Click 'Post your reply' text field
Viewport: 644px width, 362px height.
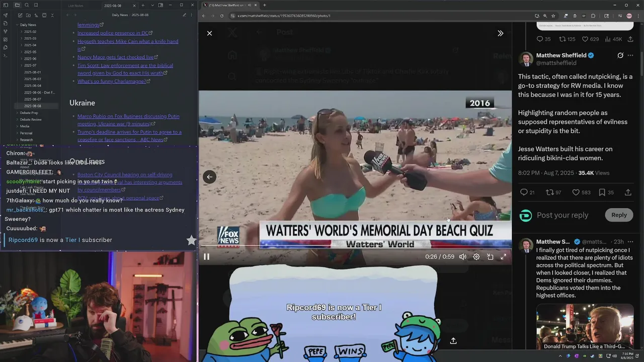pos(562,215)
